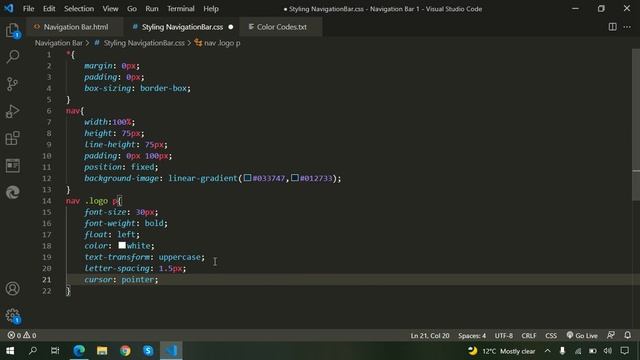The width and height of the screenshot is (640, 360).
Task: Change end-of-line sequence via CRLF
Action: pyautogui.click(x=529, y=336)
